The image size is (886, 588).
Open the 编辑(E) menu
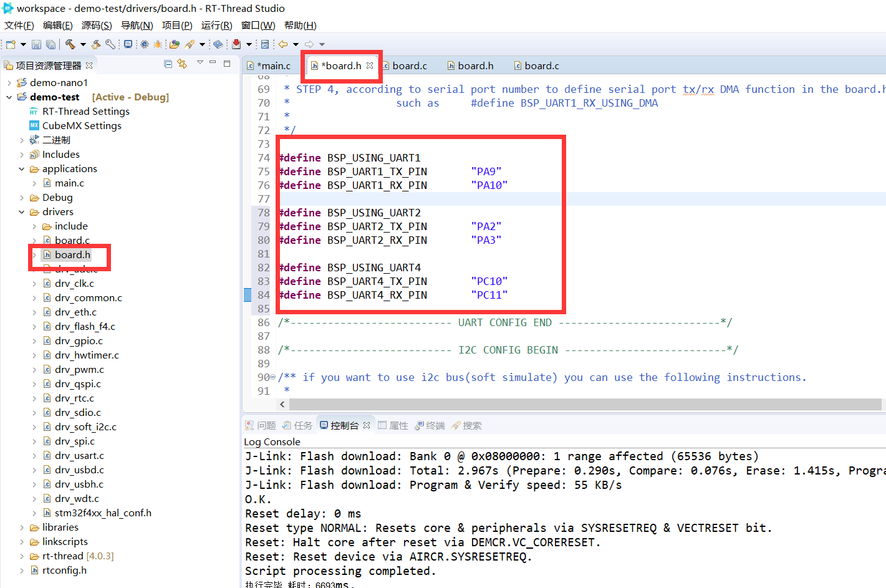click(x=58, y=26)
